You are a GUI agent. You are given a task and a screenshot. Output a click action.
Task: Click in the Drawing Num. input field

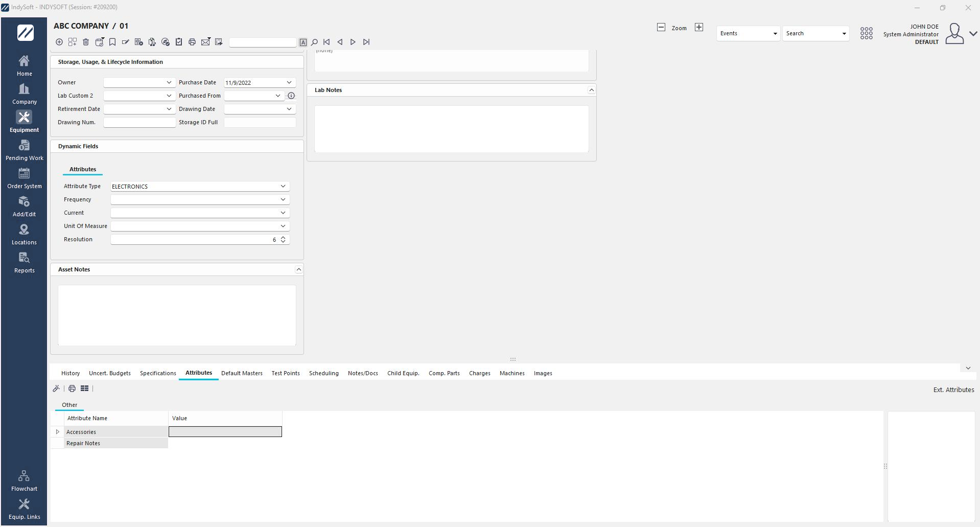pos(139,122)
